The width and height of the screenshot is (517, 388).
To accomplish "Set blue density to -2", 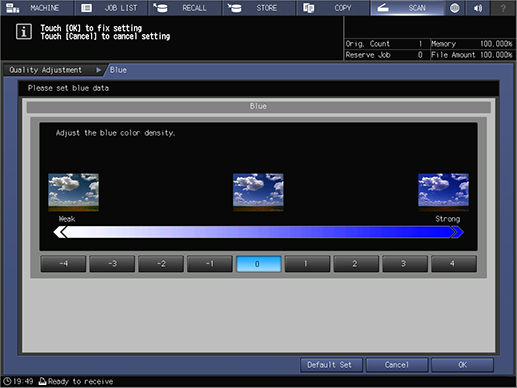I will point(161,264).
